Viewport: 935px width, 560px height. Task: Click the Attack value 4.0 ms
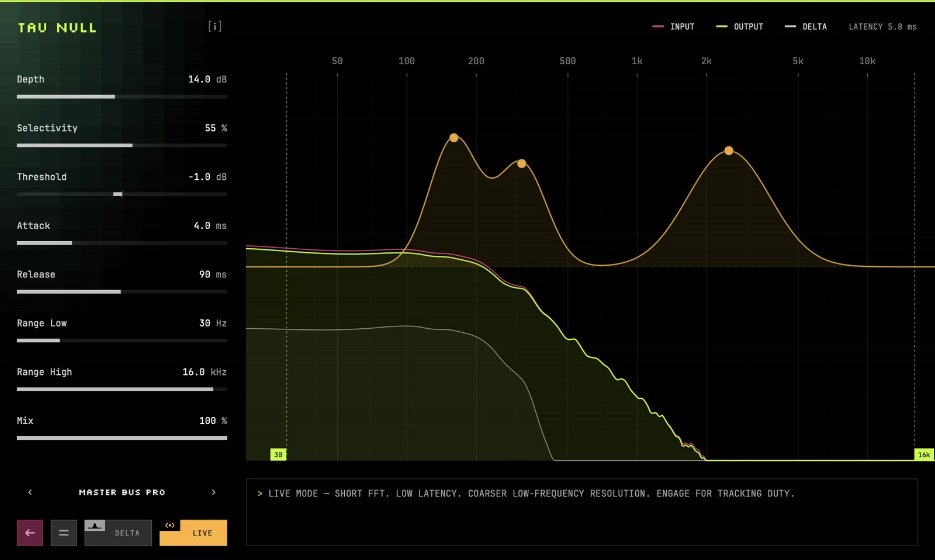coord(210,225)
